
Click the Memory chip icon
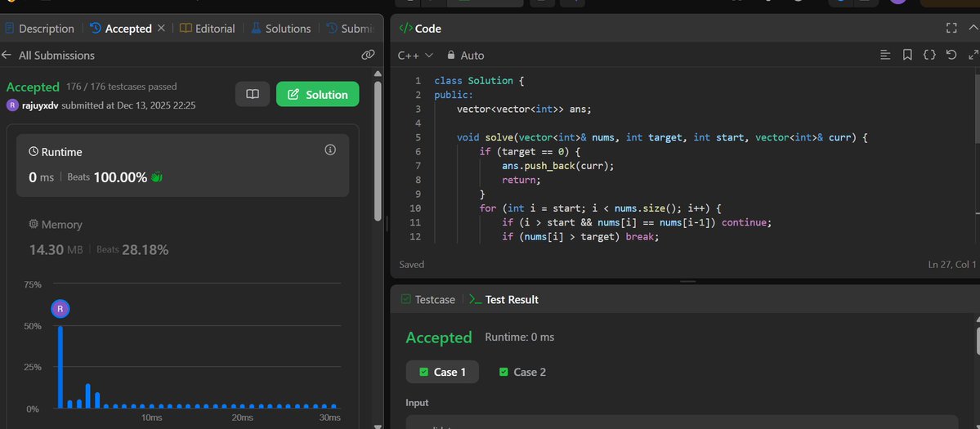coord(34,224)
